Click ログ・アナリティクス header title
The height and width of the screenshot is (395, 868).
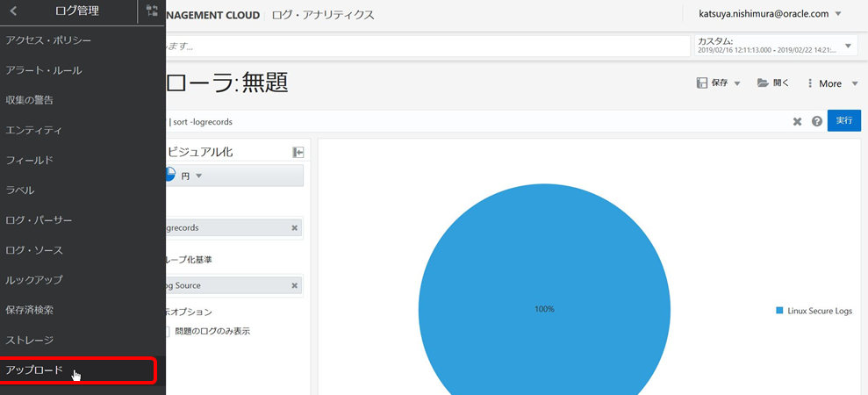point(323,15)
